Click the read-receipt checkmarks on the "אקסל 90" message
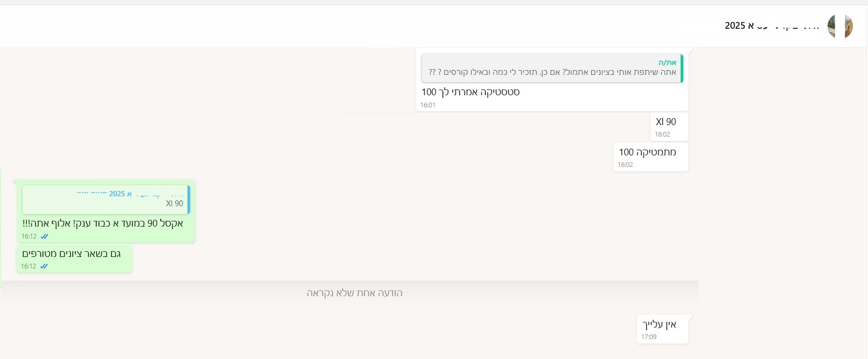Viewport: 868px width, 359px height. coord(44,237)
